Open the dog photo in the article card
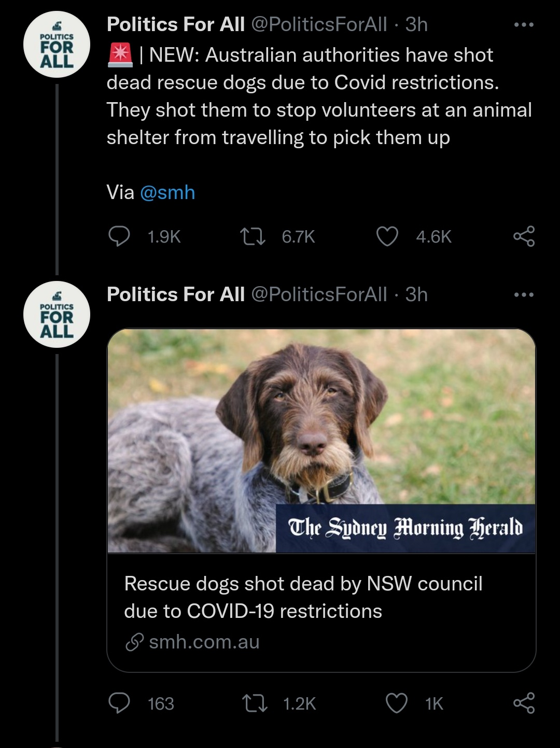This screenshot has width=560, height=748. [x=321, y=441]
